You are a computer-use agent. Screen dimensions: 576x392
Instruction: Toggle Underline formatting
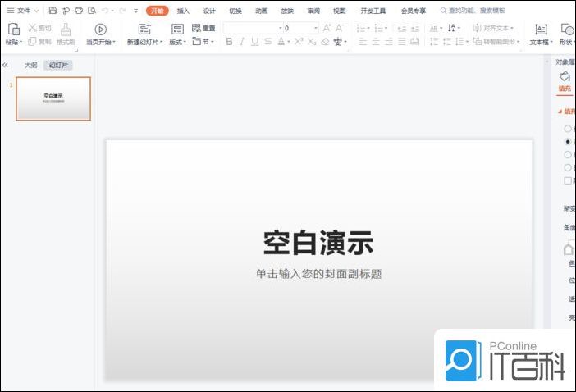[254, 42]
